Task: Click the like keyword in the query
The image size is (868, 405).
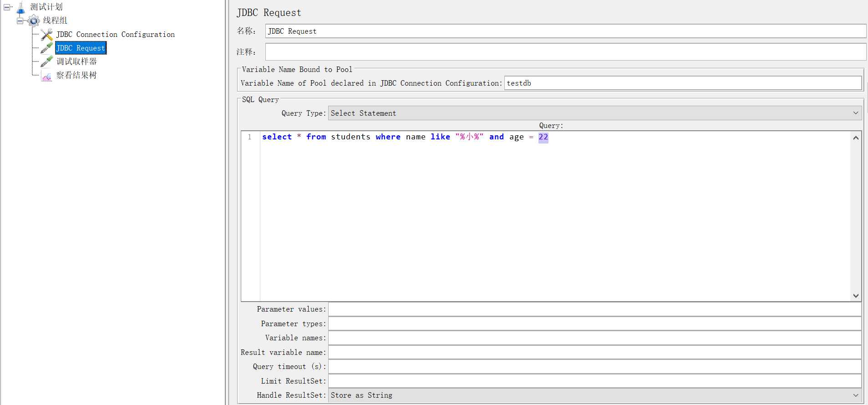Action: [x=440, y=137]
